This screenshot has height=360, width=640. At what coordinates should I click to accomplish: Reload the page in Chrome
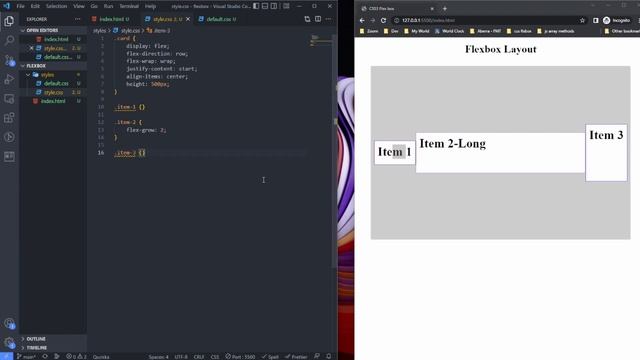pos(383,20)
